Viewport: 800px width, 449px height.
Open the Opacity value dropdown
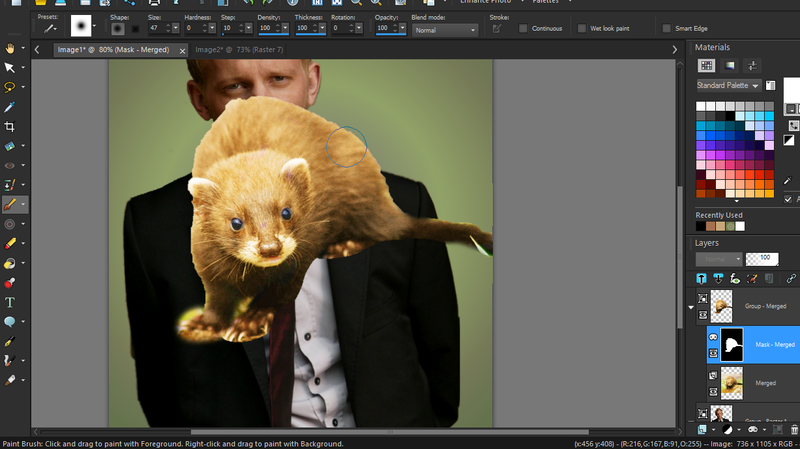point(403,28)
